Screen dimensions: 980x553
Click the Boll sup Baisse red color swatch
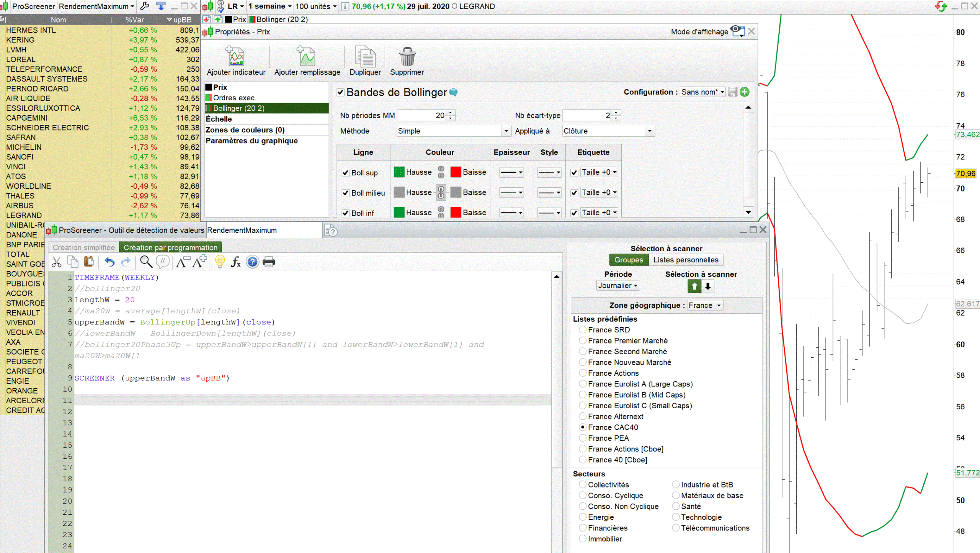coord(456,172)
